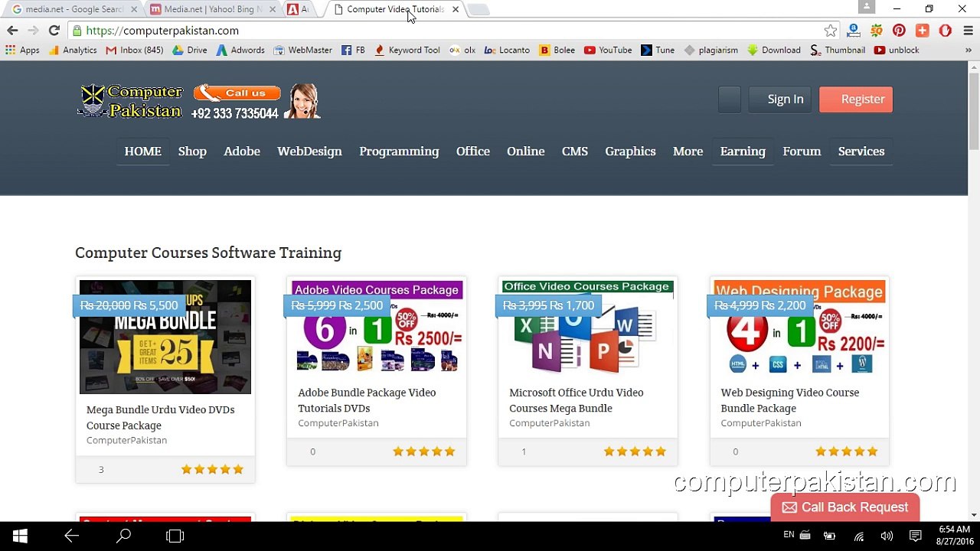Image resolution: width=980 pixels, height=551 pixels.
Task: Click the blank square button beside Sign In
Action: pyautogui.click(x=730, y=99)
